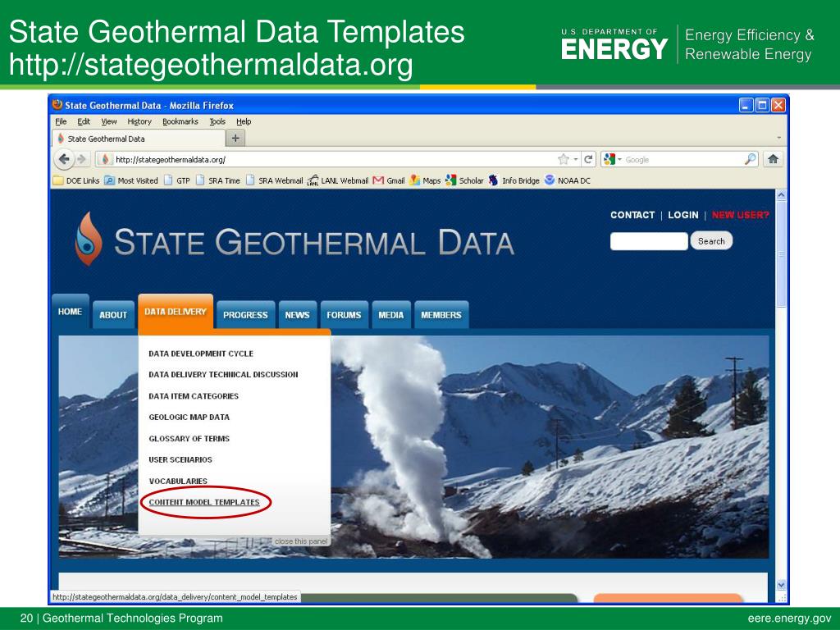Open the Most Visited bookmark
The width and height of the screenshot is (840, 630).
(x=131, y=180)
